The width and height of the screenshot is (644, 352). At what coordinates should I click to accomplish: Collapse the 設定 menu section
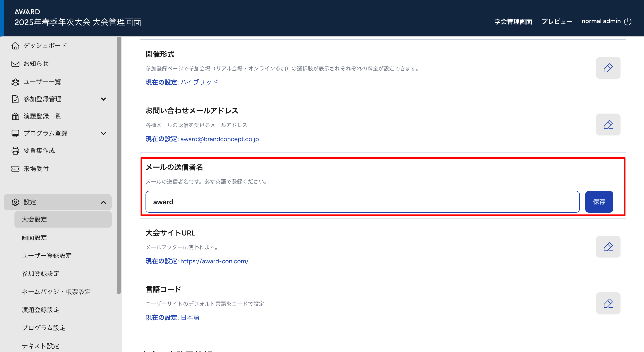103,202
